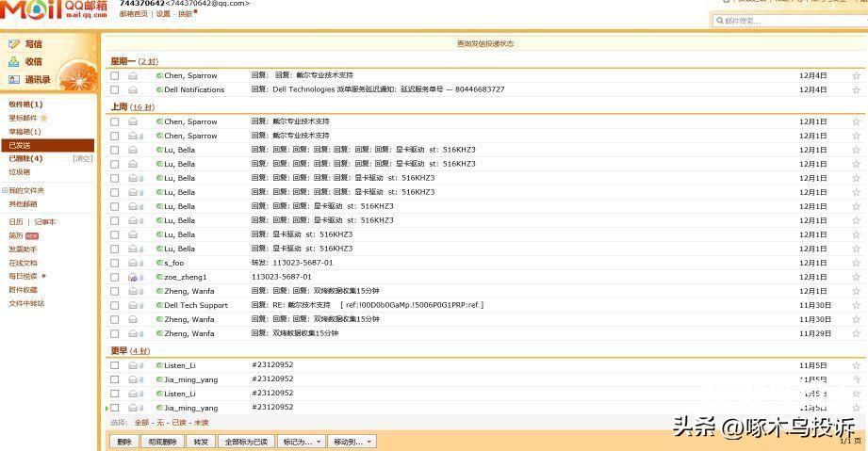
Task: Click the receive mail download icon
Action: (14, 61)
